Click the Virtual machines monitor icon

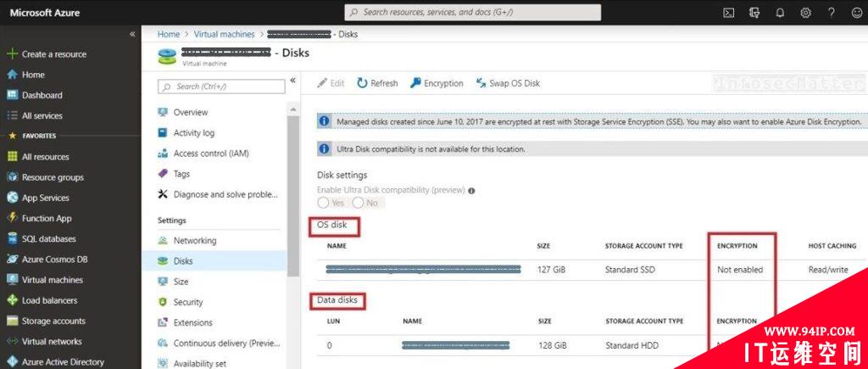(12, 280)
